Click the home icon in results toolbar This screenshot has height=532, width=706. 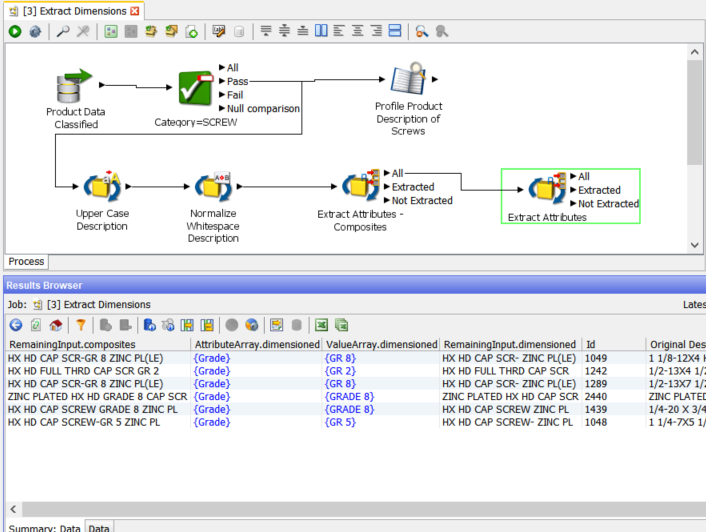[x=57, y=325]
